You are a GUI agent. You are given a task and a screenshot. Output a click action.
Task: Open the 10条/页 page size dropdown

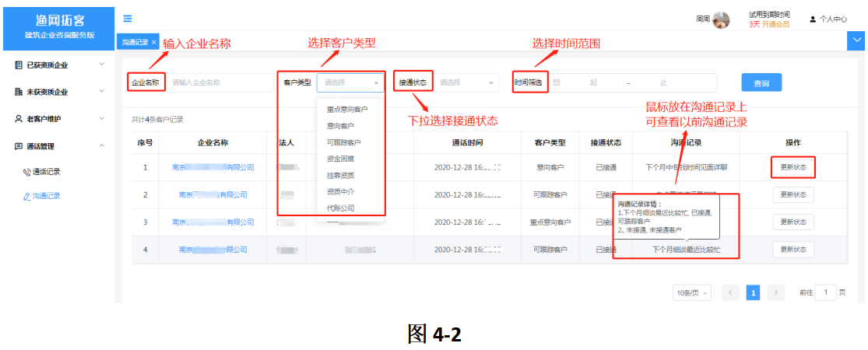point(692,292)
